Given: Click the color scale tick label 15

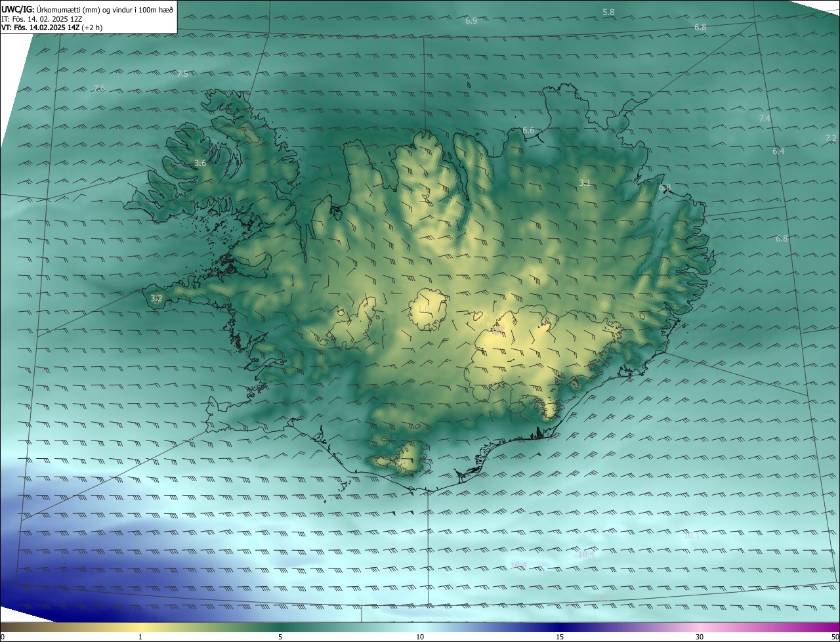Looking at the screenshot, I should pos(560,637).
